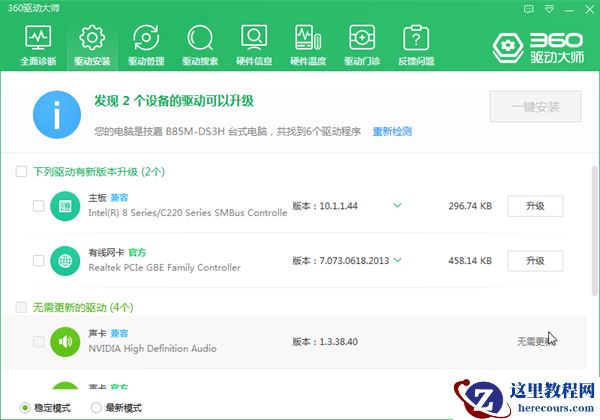Tick the Intel SMBus Controller checkbox
Viewport: 600px width, 420px height.
39,206
